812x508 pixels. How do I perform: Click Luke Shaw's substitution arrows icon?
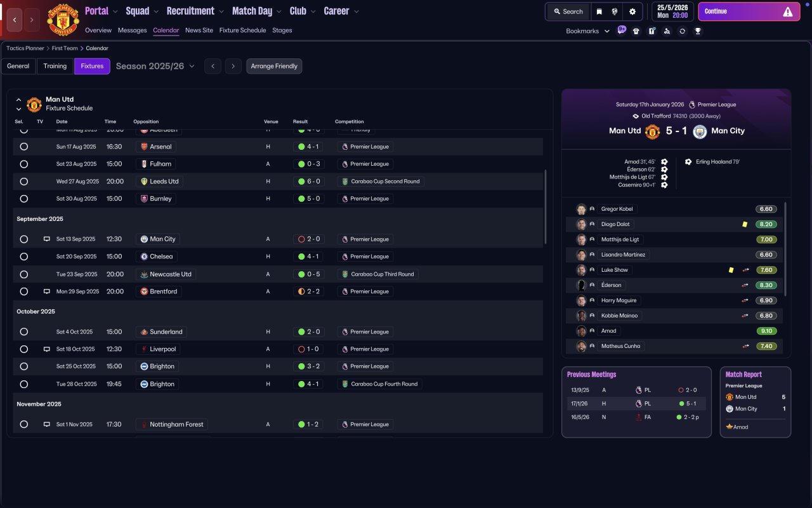[x=746, y=270]
